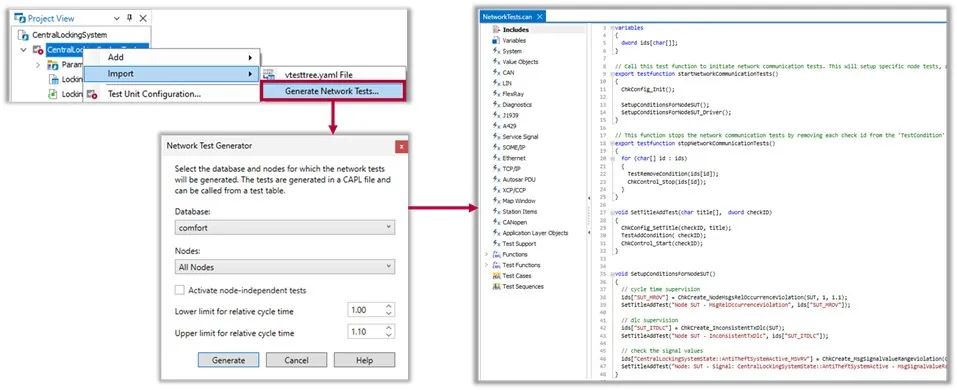Viewport: 957px width, 390px height.
Task: Enable Activate node-independent tests checkbox
Action: 179,291
